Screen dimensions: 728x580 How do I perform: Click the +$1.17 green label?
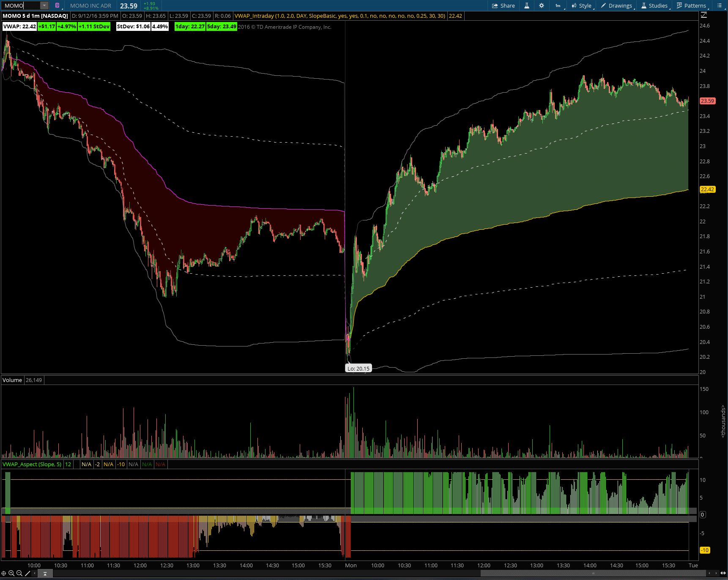point(47,26)
